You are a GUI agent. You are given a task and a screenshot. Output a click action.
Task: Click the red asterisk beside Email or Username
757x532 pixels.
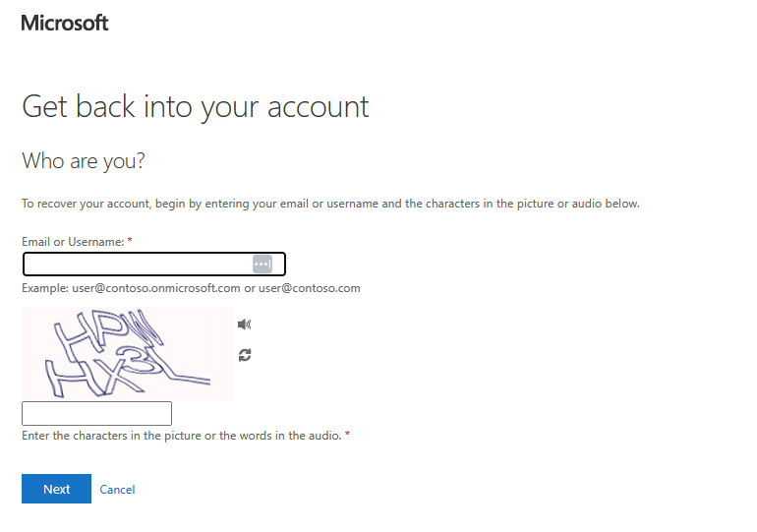pyautogui.click(x=130, y=241)
